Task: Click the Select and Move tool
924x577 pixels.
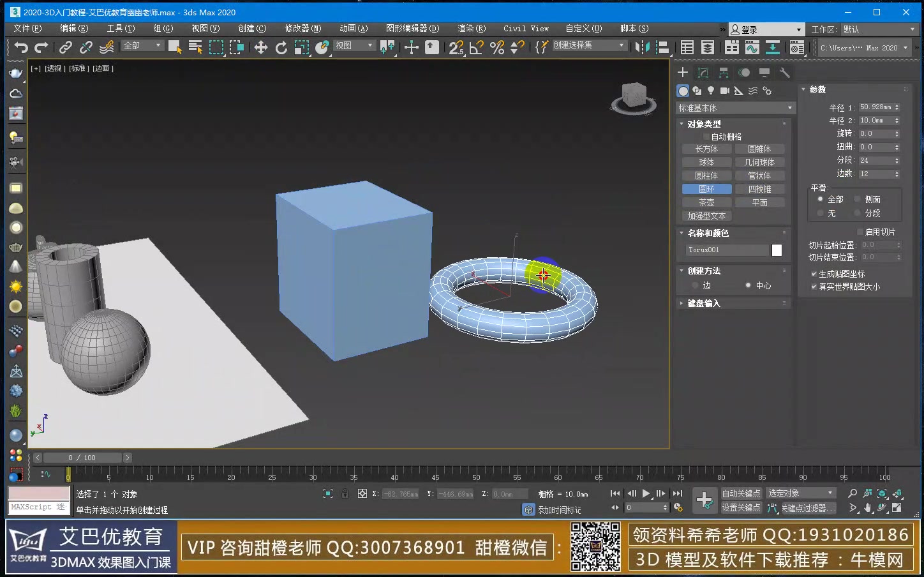Action: 260,47
